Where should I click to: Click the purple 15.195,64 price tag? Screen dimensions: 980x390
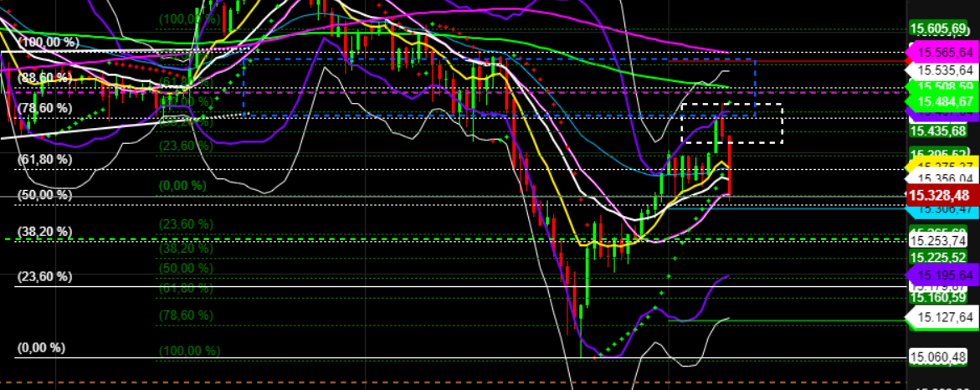(943, 275)
